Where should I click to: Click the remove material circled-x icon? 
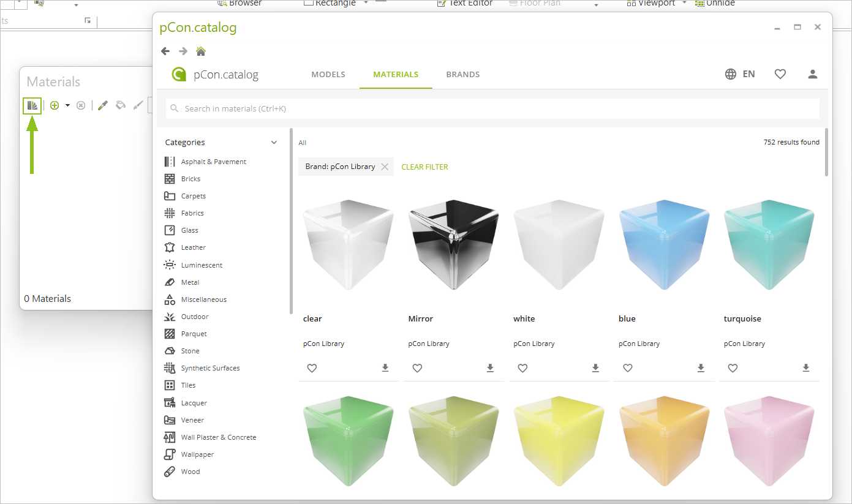pos(81,105)
